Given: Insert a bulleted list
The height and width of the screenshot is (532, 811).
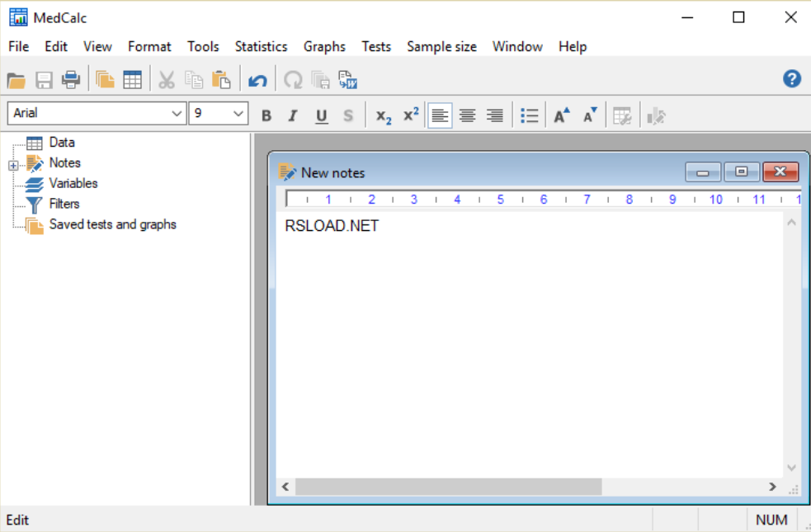Looking at the screenshot, I should (x=529, y=115).
